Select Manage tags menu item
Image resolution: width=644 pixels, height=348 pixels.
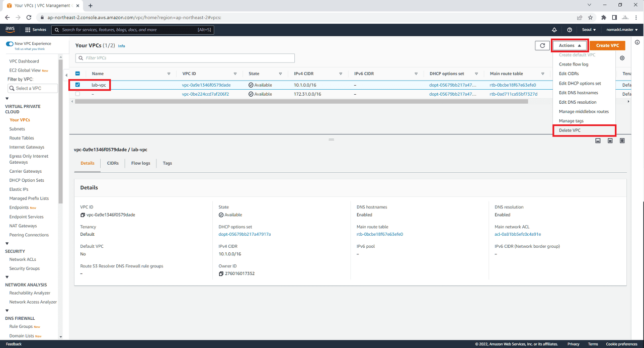[x=584, y=121]
